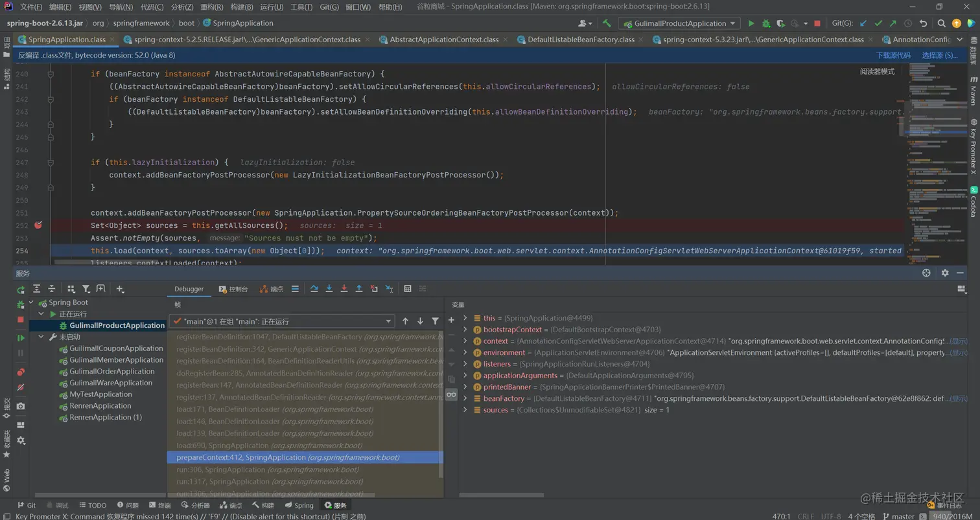Toggle Mute Breakpoints in Services sidebar

point(21,387)
